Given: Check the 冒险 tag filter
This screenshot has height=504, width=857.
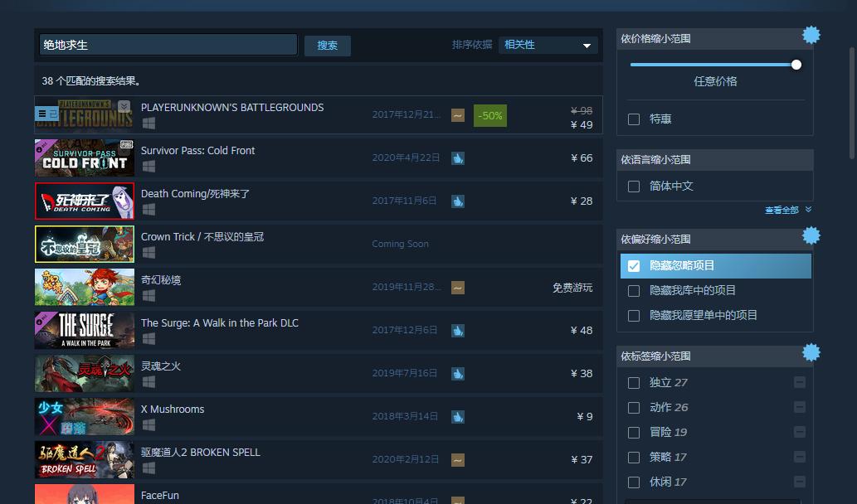Looking at the screenshot, I should (634, 433).
